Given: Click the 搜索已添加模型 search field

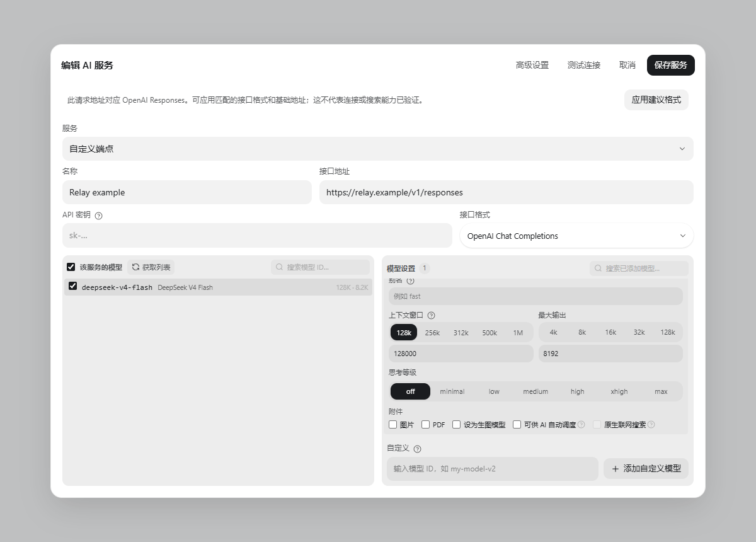Looking at the screenshot, I should (x=639, y=268).
